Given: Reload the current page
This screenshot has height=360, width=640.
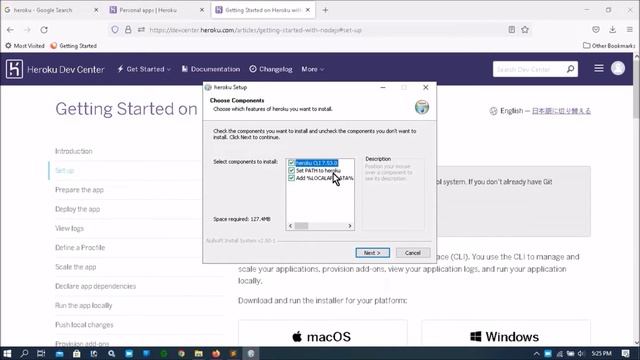Looking at the screenshot, I should click(x=44, y=30).
